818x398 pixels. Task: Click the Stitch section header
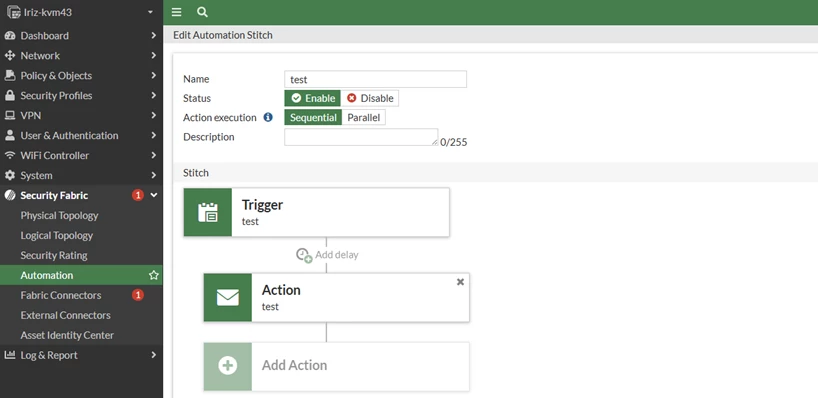196,173
